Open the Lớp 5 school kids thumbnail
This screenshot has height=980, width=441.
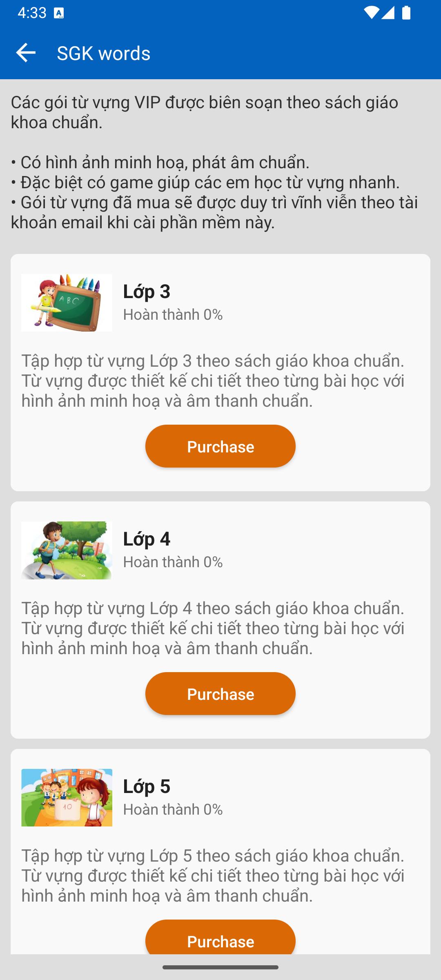click(x=67, y=797)
